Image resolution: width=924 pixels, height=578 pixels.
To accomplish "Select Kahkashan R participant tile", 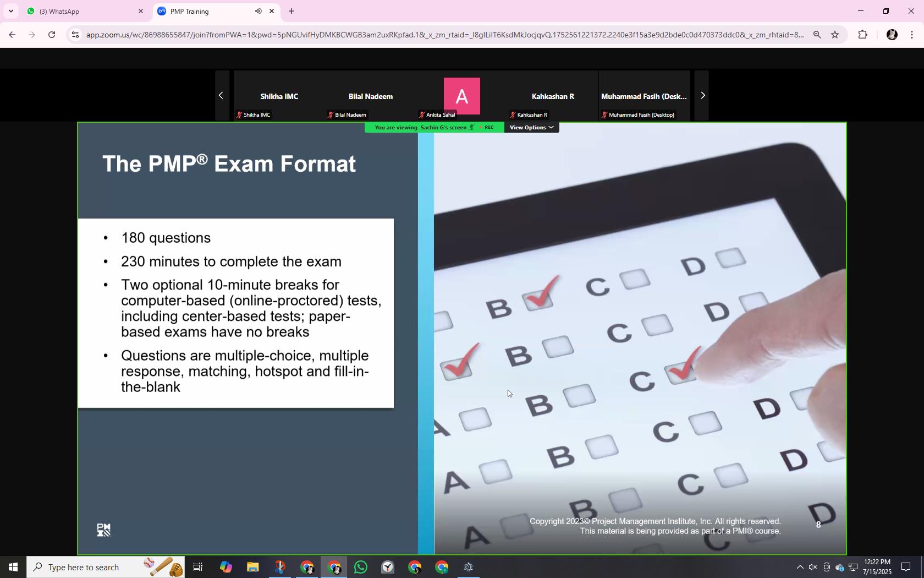I will pyautogui.click(x=553, y=96).
